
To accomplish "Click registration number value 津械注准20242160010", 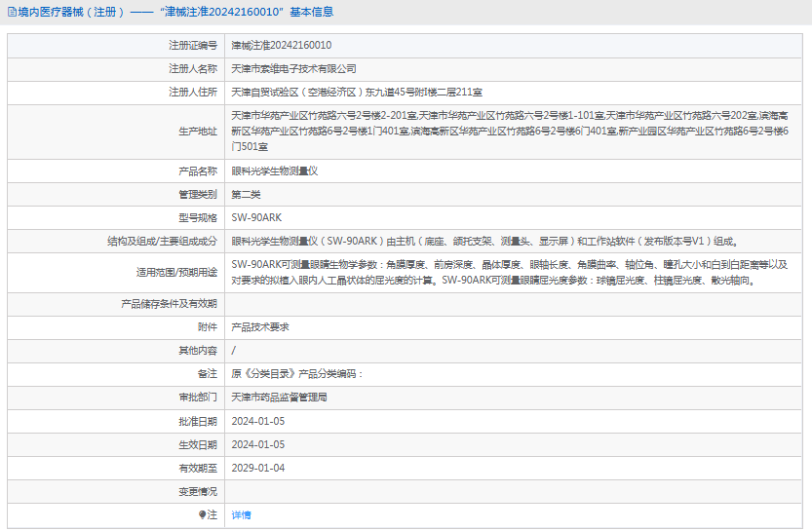I will click(x=281, y=46).
